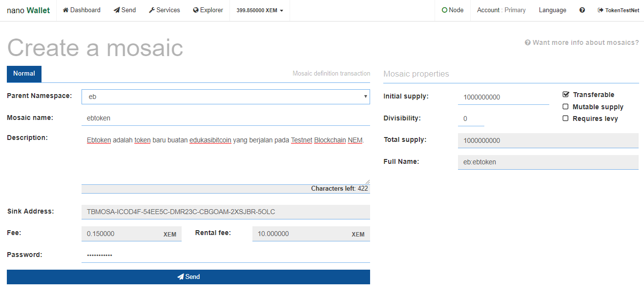Open the Parent Namespace dropdown
Image resolution: width=644 pixels, height=296 pixels.
[x=226, y=97]
